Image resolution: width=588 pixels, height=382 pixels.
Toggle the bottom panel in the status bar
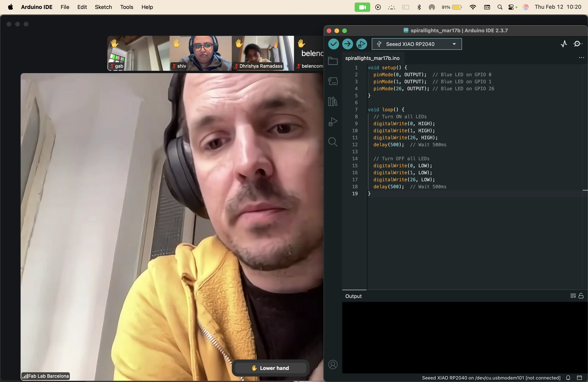(579, 378)
